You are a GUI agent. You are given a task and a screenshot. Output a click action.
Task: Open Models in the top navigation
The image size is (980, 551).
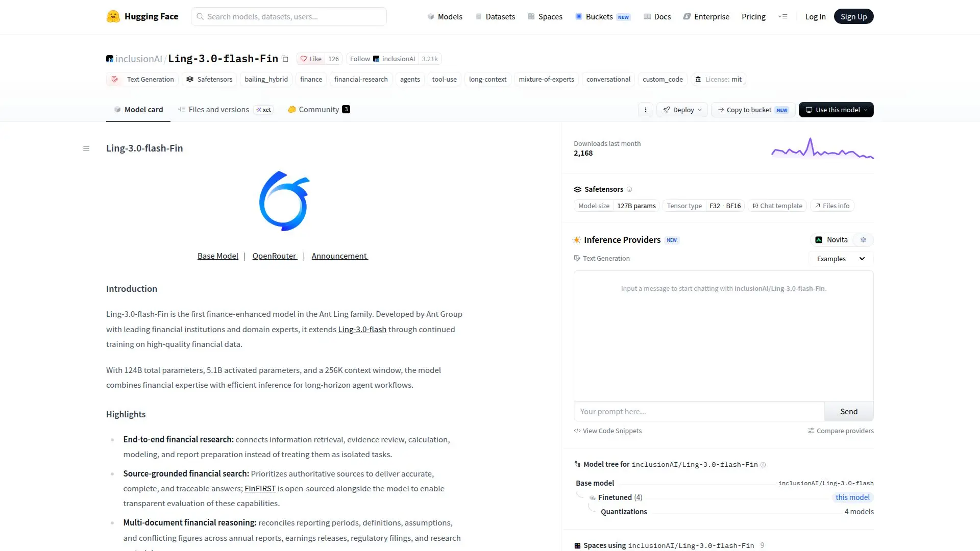(445, 16)
